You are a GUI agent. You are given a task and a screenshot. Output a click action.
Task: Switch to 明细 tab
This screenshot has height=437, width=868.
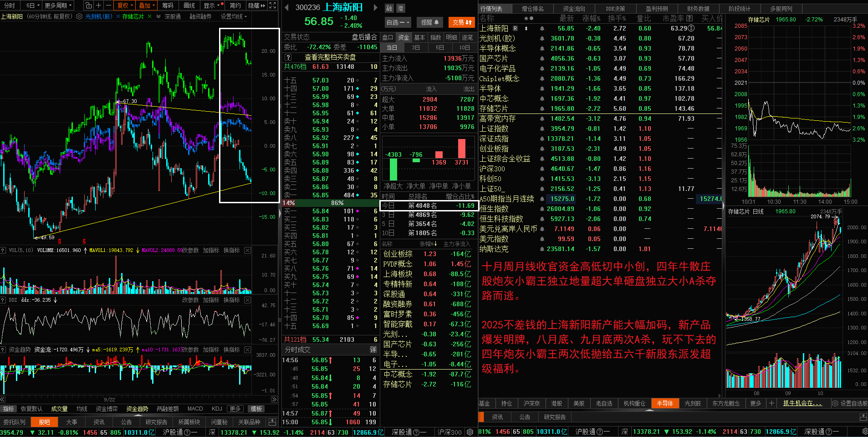pyautogui.click(x=451, y=37)
